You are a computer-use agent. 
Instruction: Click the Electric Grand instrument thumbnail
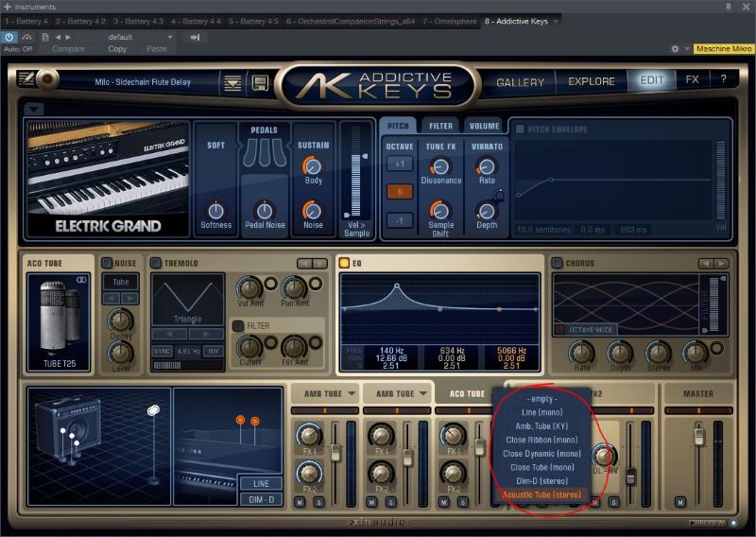point(108,179)
